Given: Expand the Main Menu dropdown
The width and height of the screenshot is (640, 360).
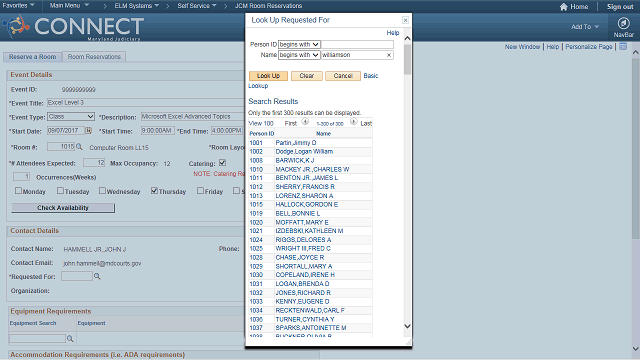Looking at the screenshot, I should click(x=69, y=6).
